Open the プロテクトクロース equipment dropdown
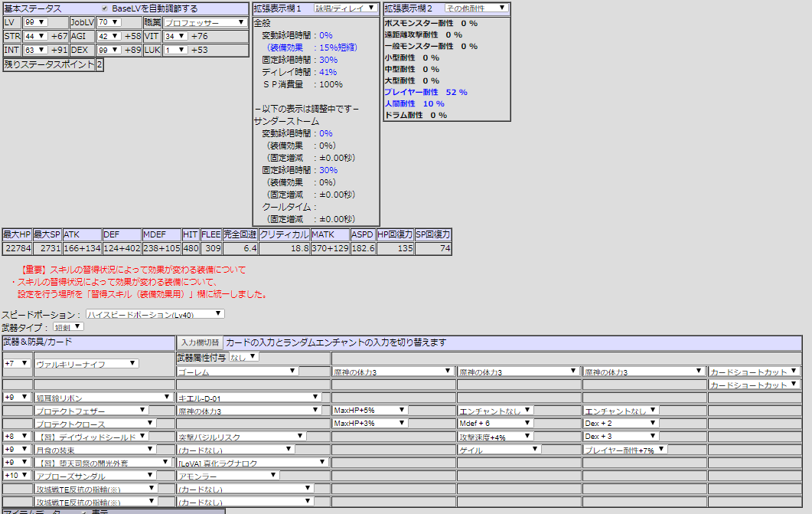Image resolution: width=812 pixels, height=514 pixels. (95, 424)
